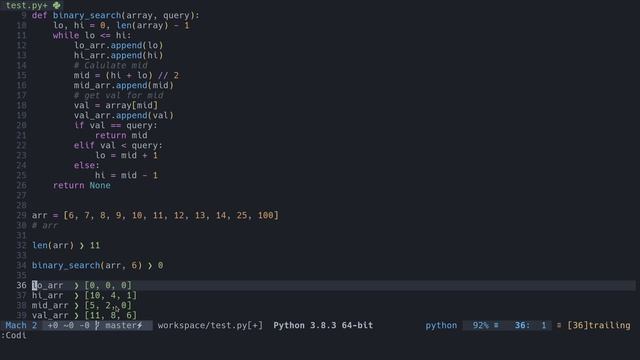Click the '92%' file position indicator

coord(481,325)
